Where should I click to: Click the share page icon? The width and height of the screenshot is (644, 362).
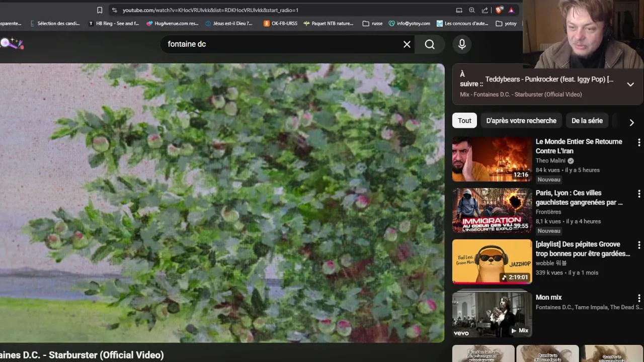[x=485, y=10]
